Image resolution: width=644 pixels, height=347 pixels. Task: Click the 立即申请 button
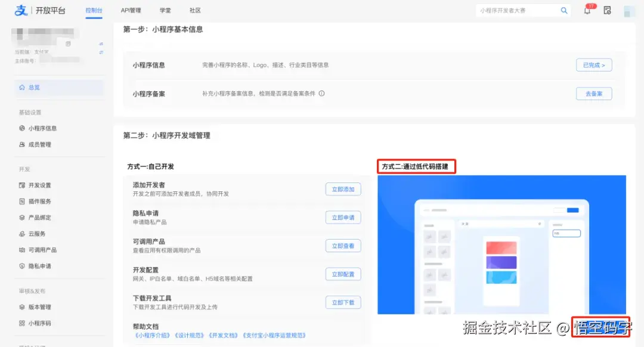point(343,218)
